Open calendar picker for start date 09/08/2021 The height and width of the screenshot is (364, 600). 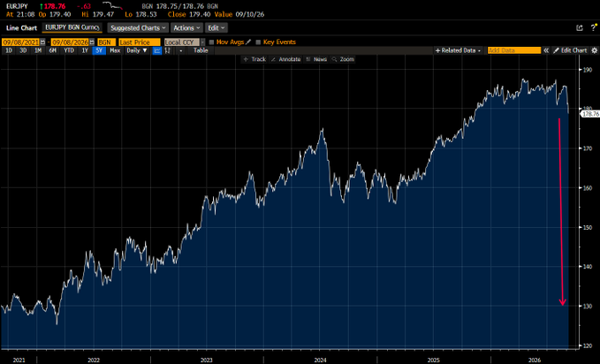42,42
